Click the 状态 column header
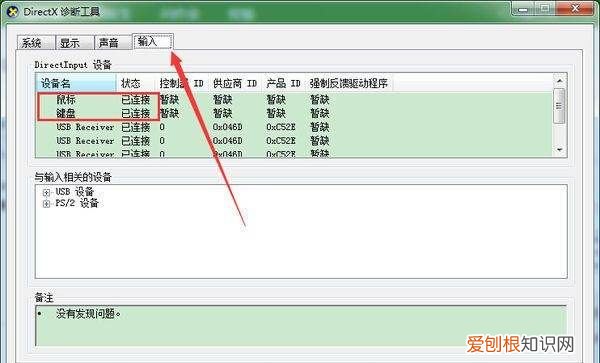Image resolution: width=600 pixels, height=363 pixels. [136, 83]
